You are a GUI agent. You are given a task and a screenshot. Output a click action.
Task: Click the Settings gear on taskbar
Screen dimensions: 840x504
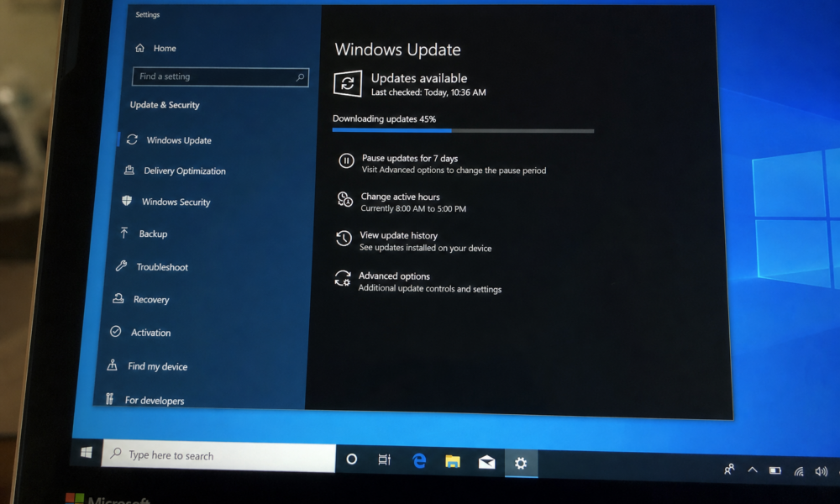coord(521,463)
